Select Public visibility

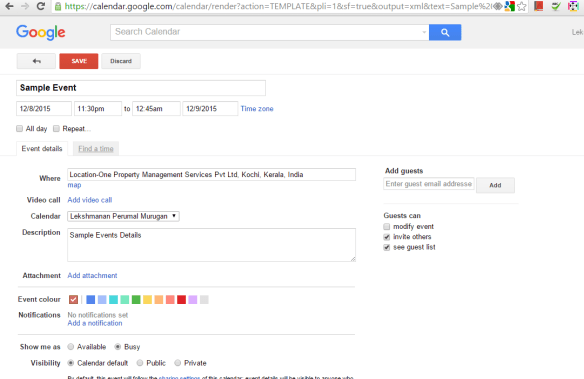(140, 363)
